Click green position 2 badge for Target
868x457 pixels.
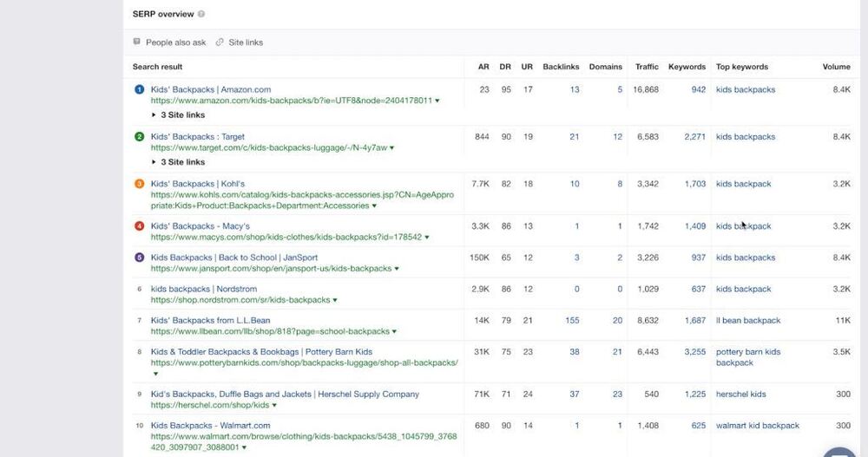140,136
